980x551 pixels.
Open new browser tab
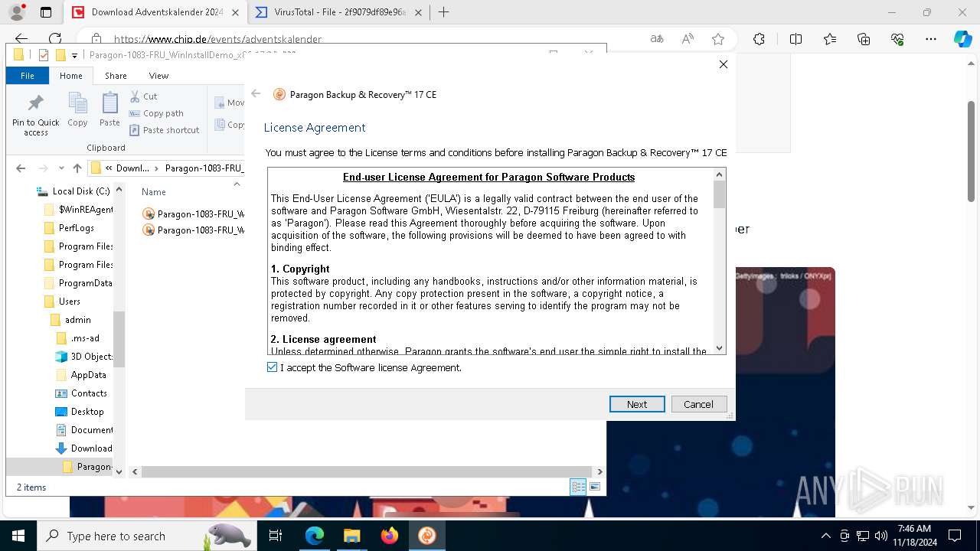[x=443, y=12]
